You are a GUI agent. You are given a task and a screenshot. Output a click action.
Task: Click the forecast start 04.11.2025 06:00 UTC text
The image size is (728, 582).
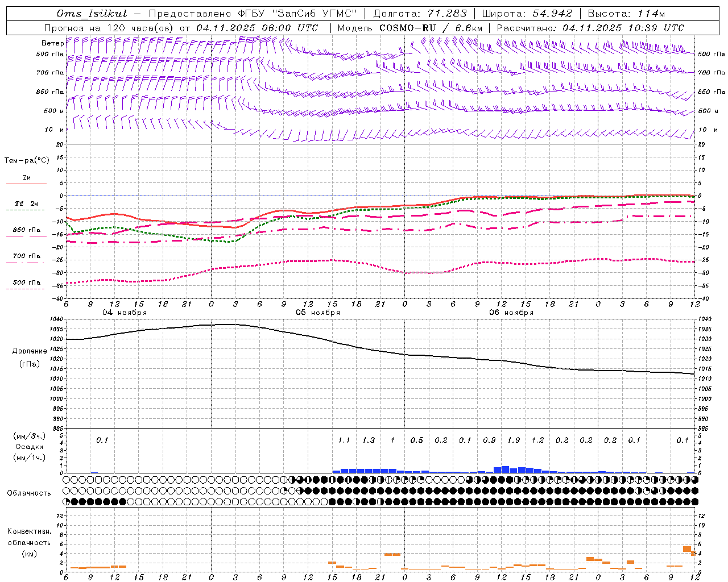click(x=257, y=28)
